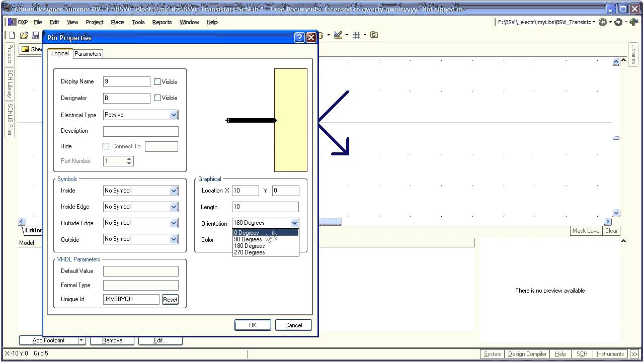Screen dimensions: 644x362
Task: Select 0 Degrees orientation option
Action: pos(265,233)
